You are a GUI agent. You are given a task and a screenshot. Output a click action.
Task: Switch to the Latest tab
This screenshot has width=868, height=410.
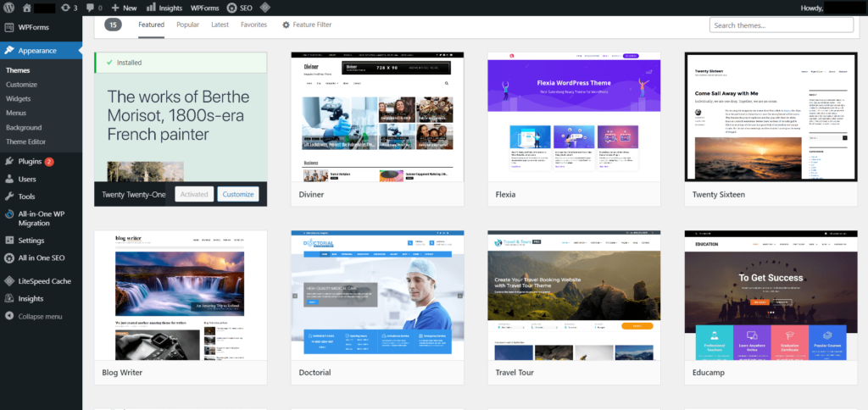coord(220,25)
